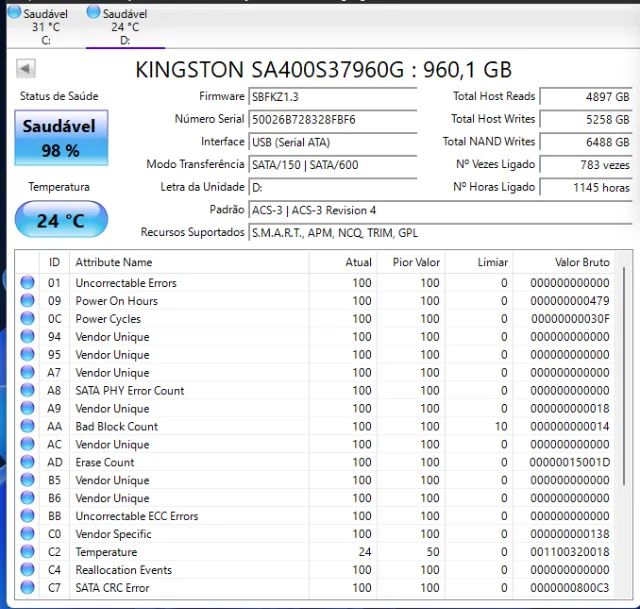
Task: Click the SATA/150 | SATA/600 transfer mode field
Action: [x=332, y=165]
